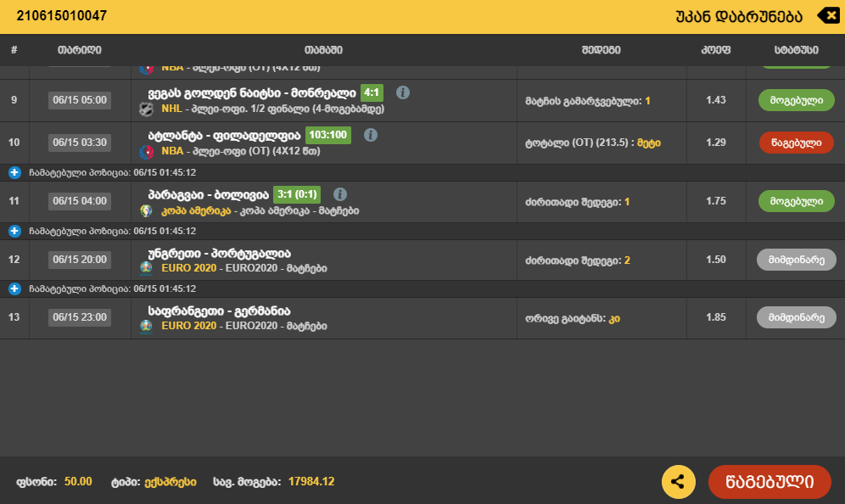The height and width of the screenshot is (504, 845).
Task: Click the share icon button
Action: 678,481
